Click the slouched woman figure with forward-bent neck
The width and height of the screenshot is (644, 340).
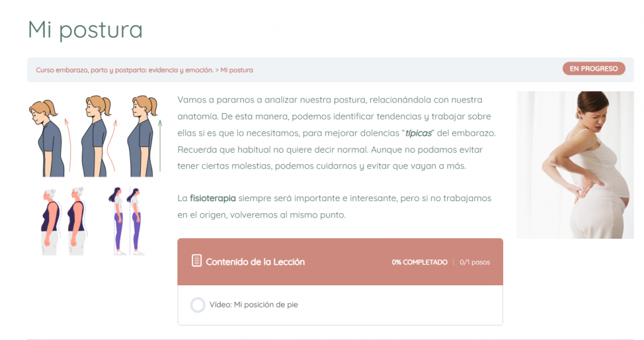(48, 135)
